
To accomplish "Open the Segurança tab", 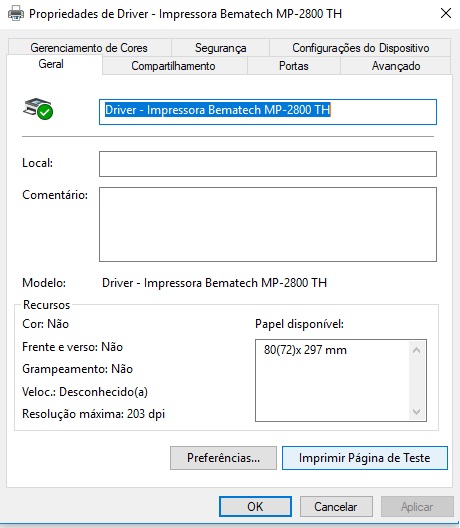I will click(x=221, y=48).
